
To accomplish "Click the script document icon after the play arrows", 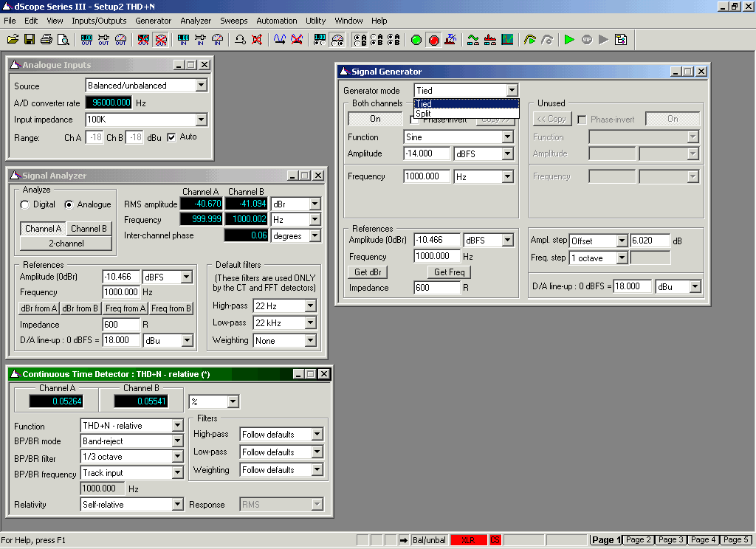I will 621,40.
